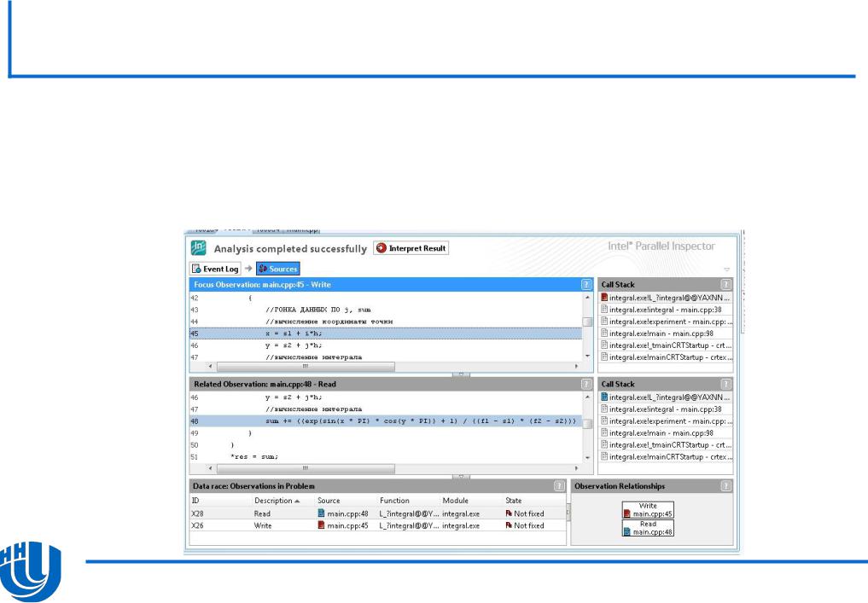The image size is (868, 603).
Task: Select the blue integral.exe!L_?integral frame in the lower Call Stack
Action: click(666, 397)
